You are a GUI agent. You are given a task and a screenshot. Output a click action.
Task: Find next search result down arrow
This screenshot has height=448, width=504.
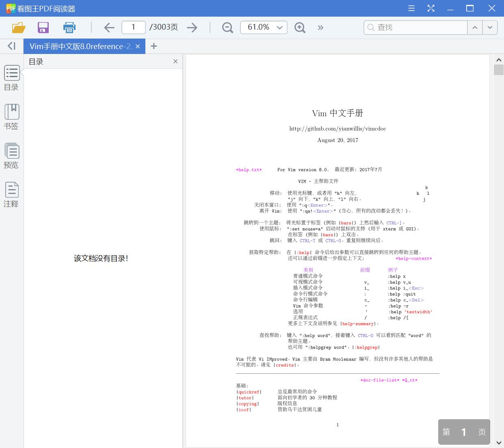490,28
